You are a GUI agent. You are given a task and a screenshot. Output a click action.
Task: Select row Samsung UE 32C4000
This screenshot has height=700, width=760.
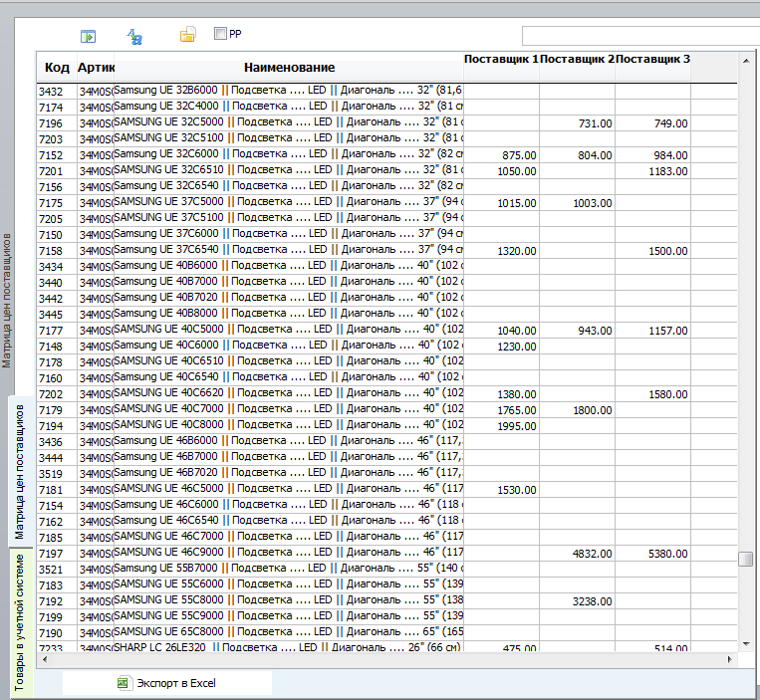386,108
